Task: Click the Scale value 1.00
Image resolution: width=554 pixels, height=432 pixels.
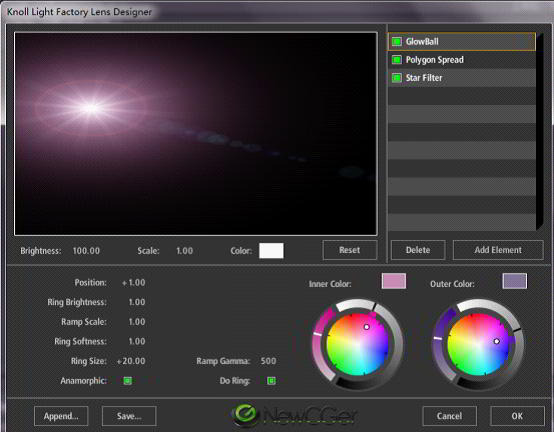Action: tap(184, 251)
